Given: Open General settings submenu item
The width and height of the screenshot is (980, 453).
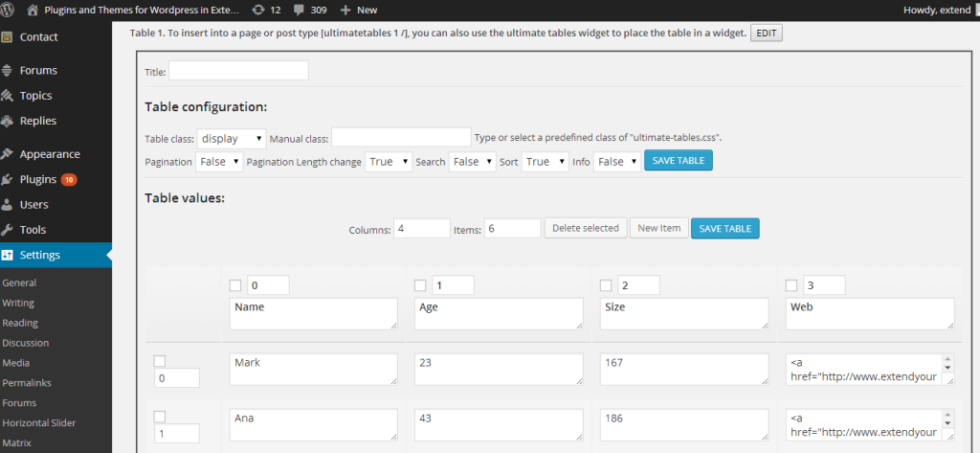Looking at the screenshot, I should click(19, 283).
